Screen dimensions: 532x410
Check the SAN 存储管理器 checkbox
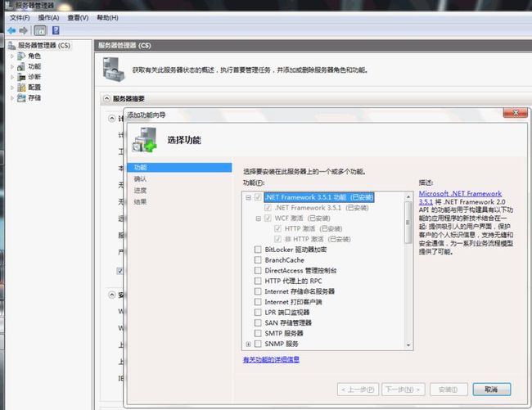coord(258,323)
